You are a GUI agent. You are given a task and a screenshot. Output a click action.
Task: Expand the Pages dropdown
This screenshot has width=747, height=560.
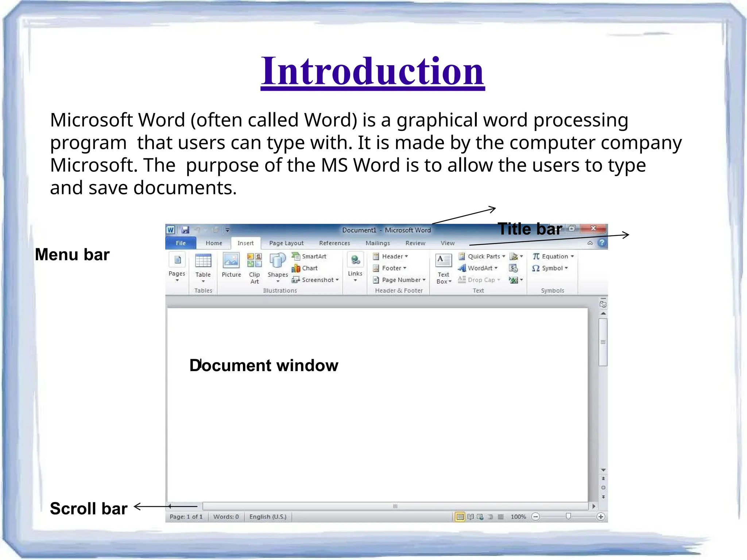click(177, 267)
